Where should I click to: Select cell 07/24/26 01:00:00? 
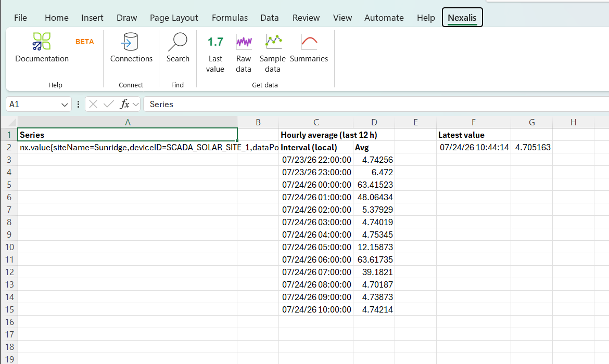[316, 197]
